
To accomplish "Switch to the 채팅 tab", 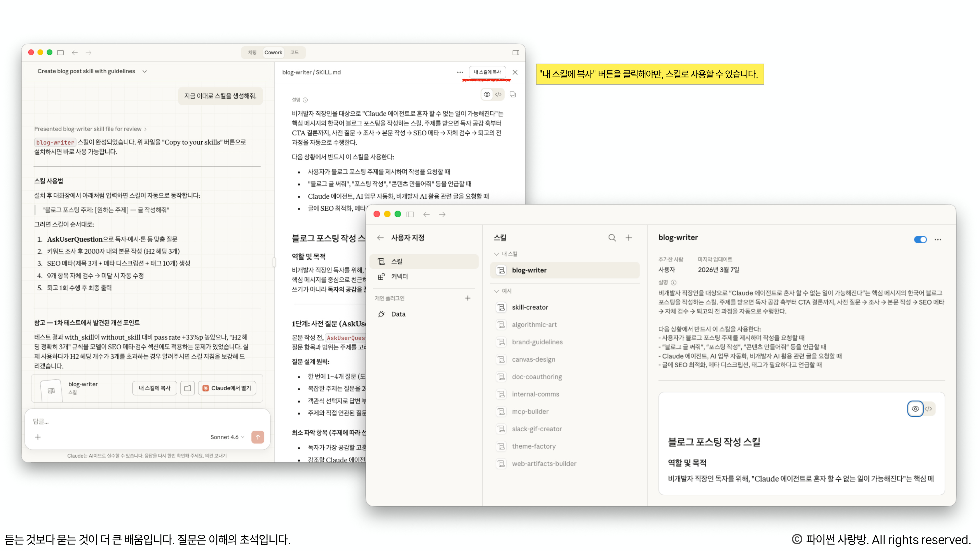I will [x=252, y=53].
